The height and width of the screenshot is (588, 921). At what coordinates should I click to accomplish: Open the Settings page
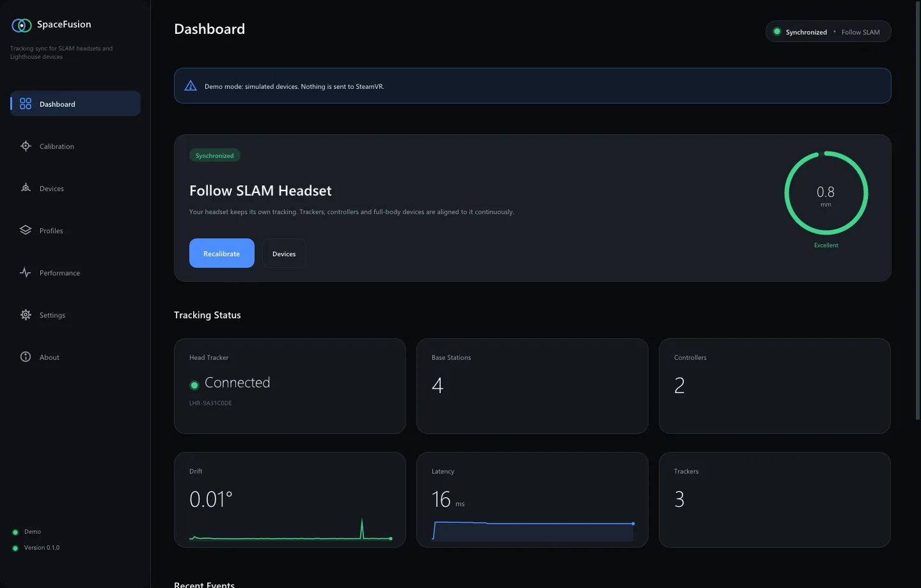[75, 314]
